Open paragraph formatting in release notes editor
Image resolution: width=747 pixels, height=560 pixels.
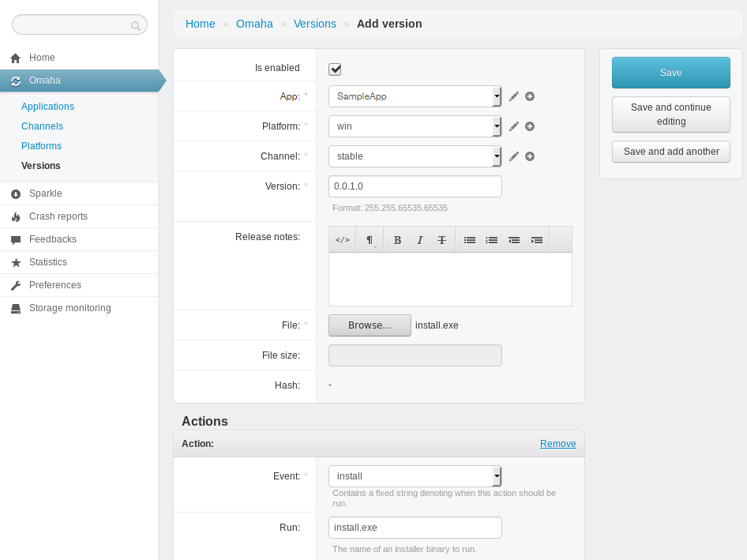[x=370, y=240]
